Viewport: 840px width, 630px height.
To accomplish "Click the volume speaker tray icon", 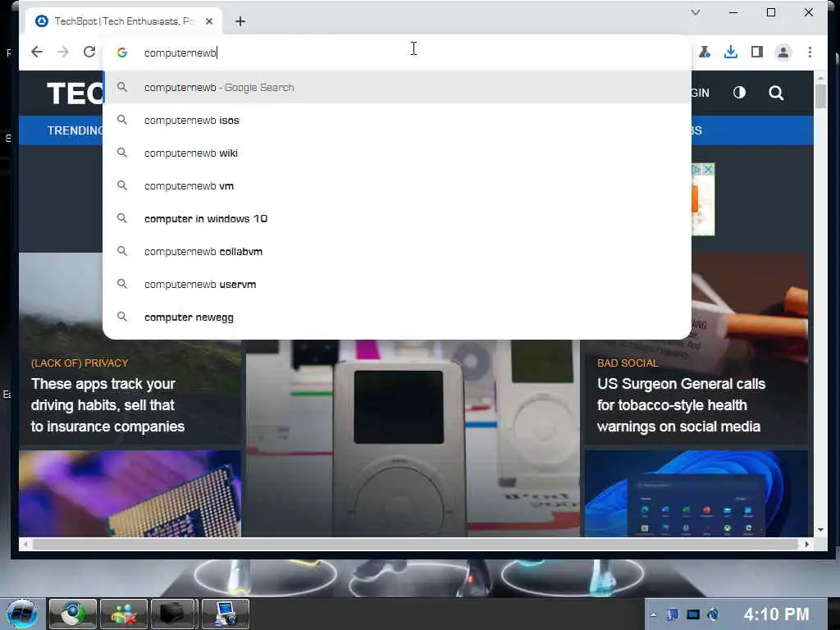I will (x=713, y=614).
